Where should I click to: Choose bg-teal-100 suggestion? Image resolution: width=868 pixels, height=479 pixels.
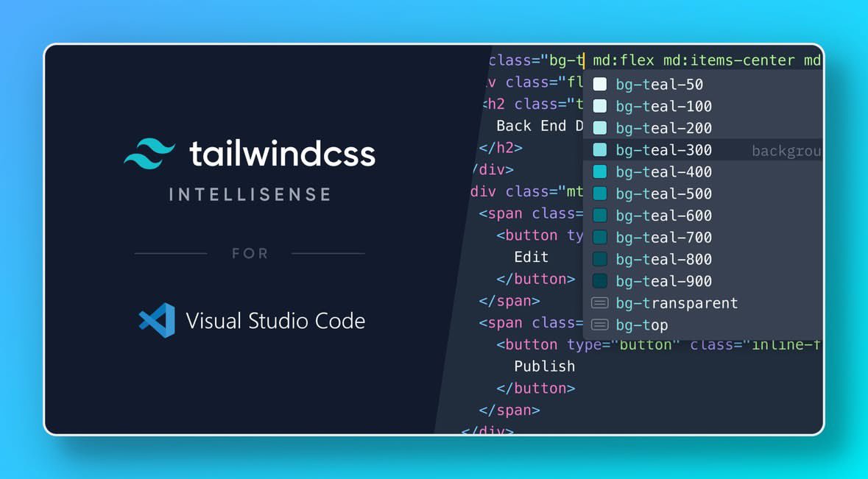pos(703,106)
